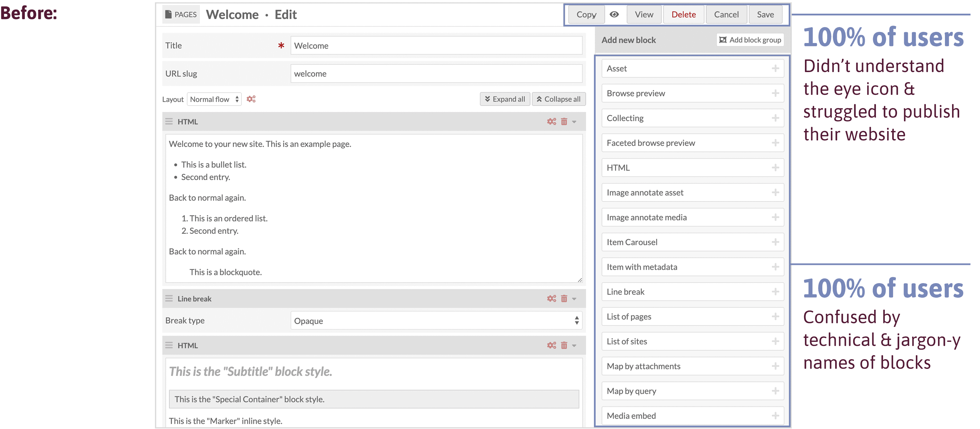Open the Break type dropdown showing Opaque

coord(436,321)
